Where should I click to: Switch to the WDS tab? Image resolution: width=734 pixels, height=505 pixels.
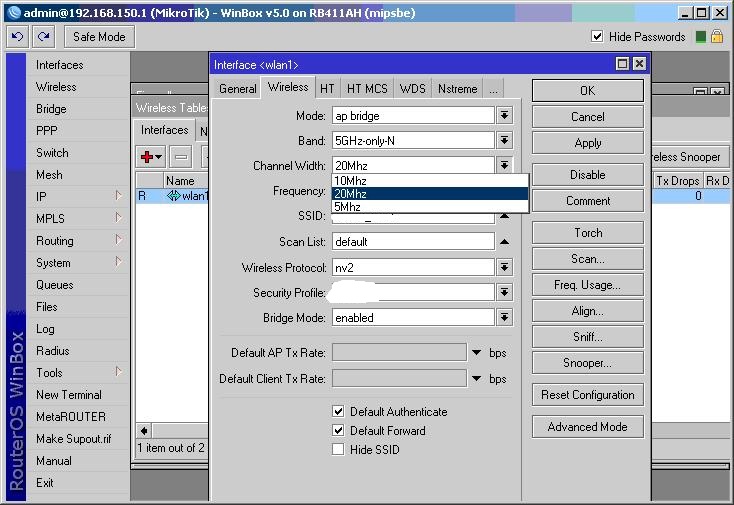412,88
